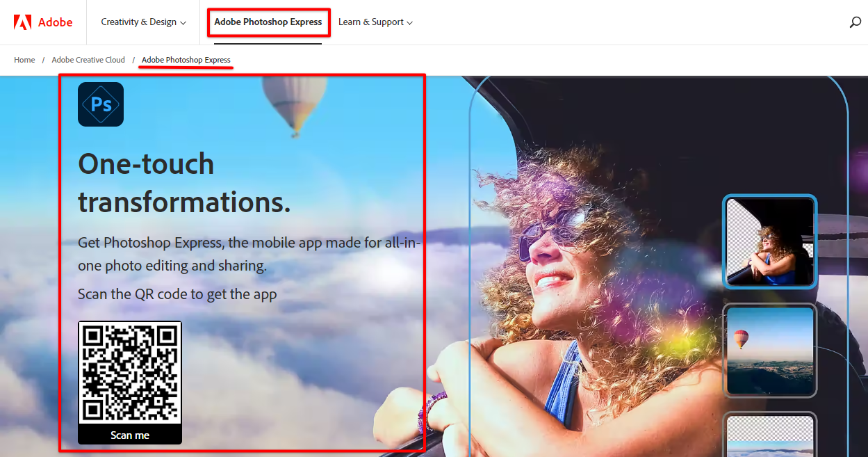Open Adobe Creative Cloud breadcrumb link
Viewport: 868px width, 457px height.
88,60
